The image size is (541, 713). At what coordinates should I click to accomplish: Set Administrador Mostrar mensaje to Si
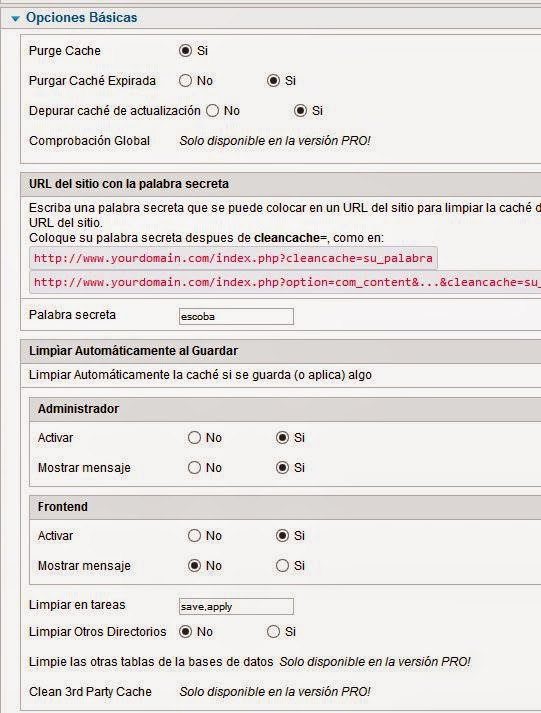point(282,467)
